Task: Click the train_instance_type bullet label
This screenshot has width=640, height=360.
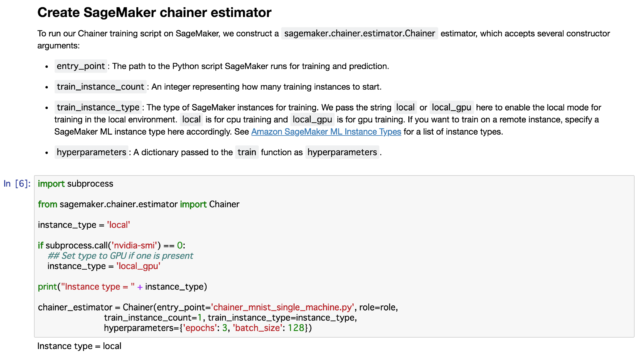Action: coord(98,107)
